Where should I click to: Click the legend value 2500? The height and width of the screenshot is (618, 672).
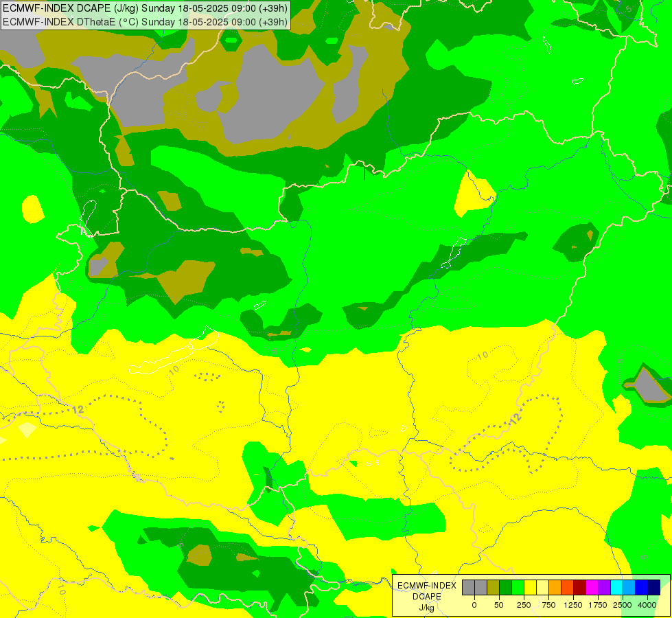[x=623, y=605]
